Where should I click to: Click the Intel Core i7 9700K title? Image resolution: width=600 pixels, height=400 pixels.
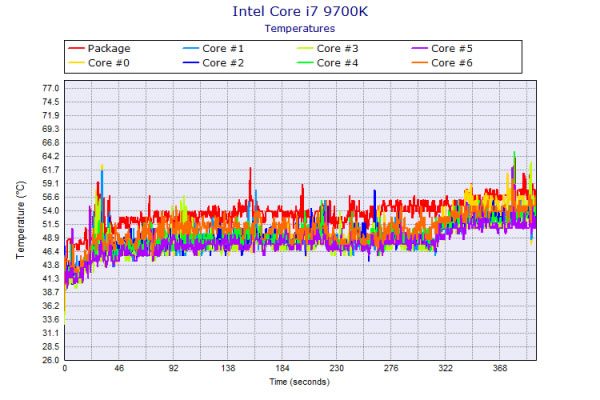click(300, 11)
